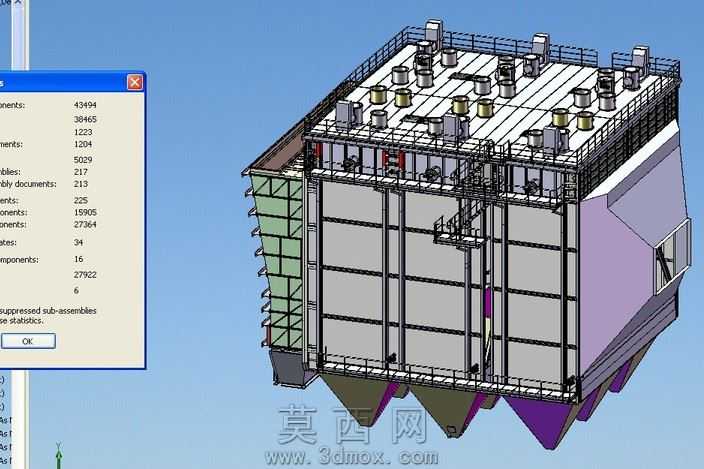
Task: Select the value 1204 in the dialog
Action: click(83, 144)
